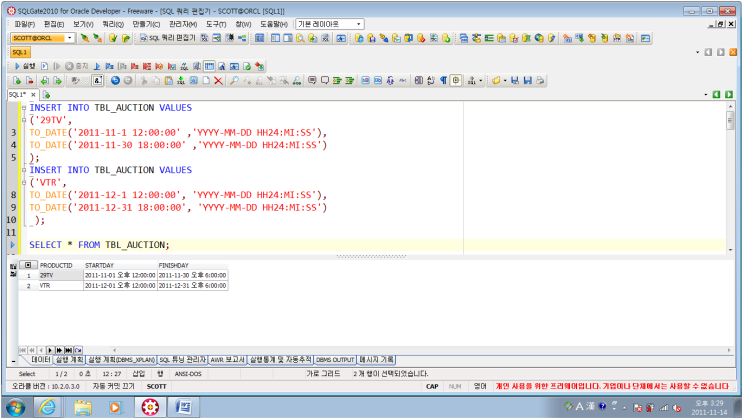Stop execution with the 중지 button
743x419 pixels.
pyautogui.click(x=77, y=66)
